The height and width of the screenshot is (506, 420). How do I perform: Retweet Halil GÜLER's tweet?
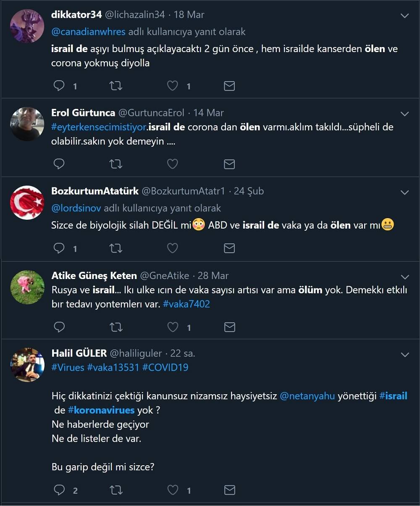tap(115, 490)
